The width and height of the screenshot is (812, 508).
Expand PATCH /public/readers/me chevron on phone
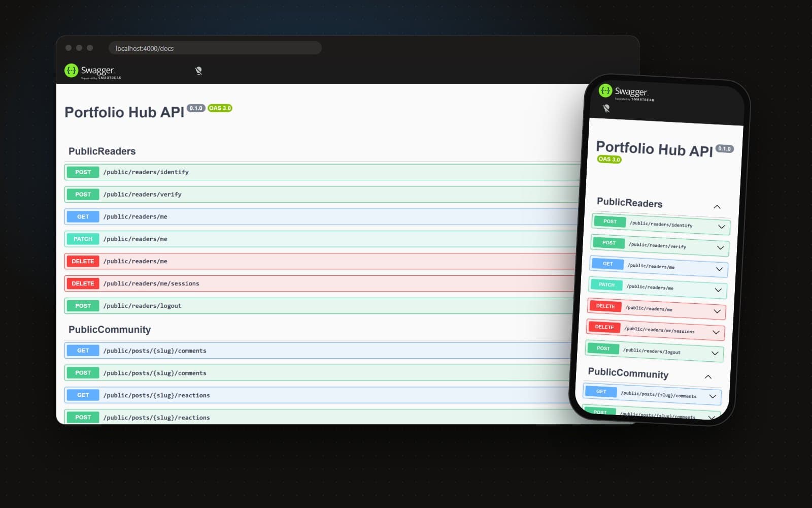click(x=718, y=290)
